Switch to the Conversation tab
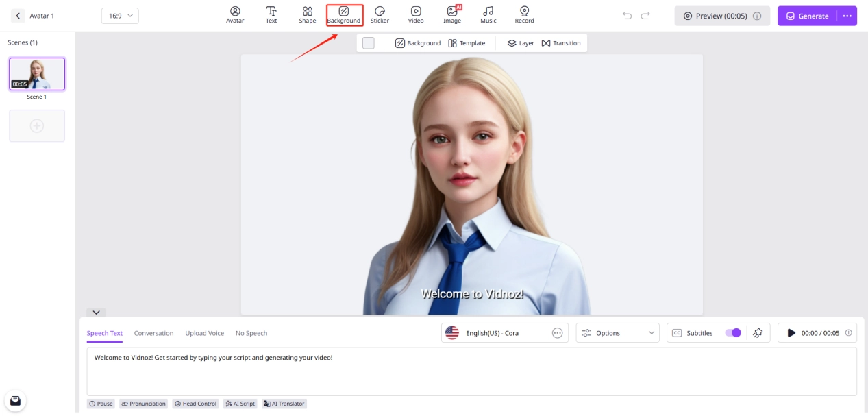Image resolution: width=868 pixels, height=416 pixels. pyautogui.click(x=153, y=333)
